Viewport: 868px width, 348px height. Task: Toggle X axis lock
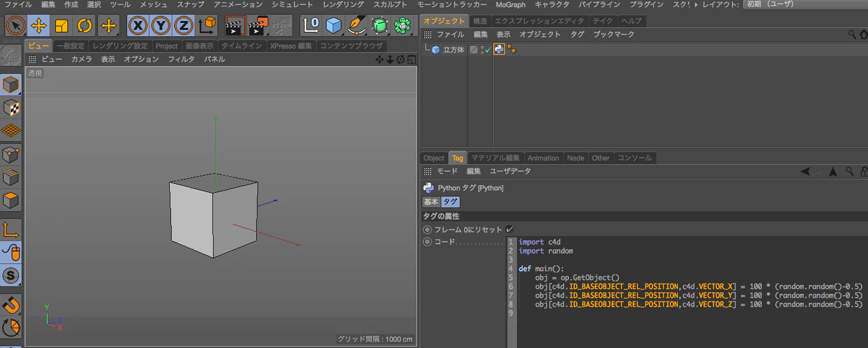138,25
